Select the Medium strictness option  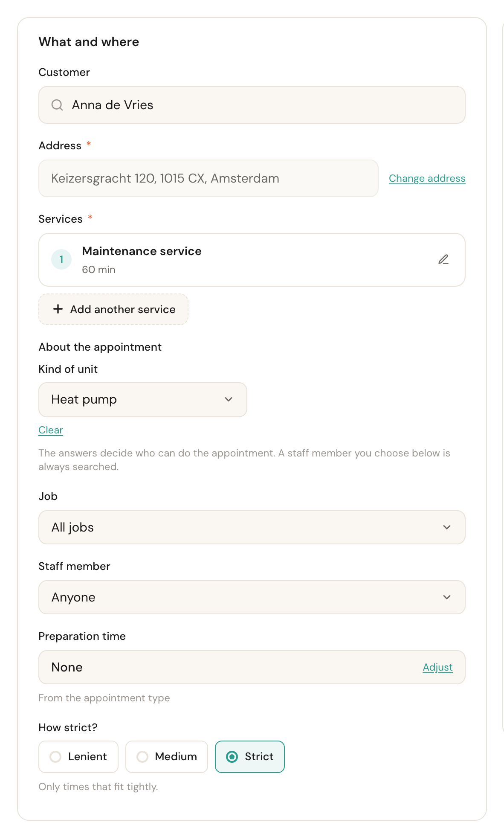pos(167,756)
